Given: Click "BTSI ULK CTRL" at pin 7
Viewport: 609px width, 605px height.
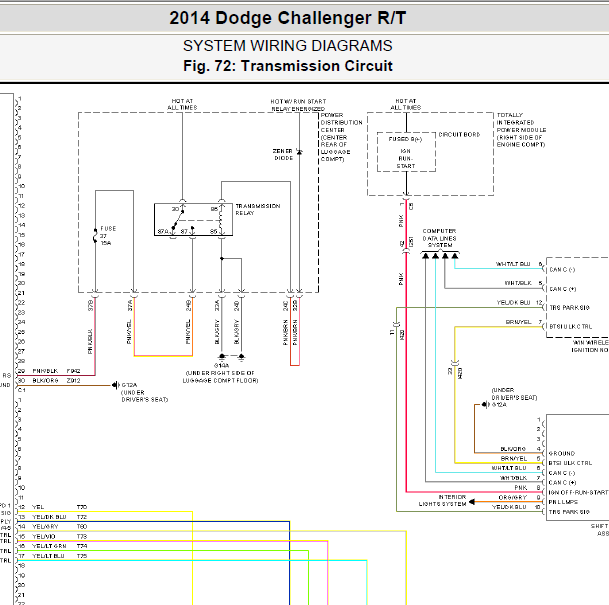Looking at the screenshot, I should click(571, 327).
